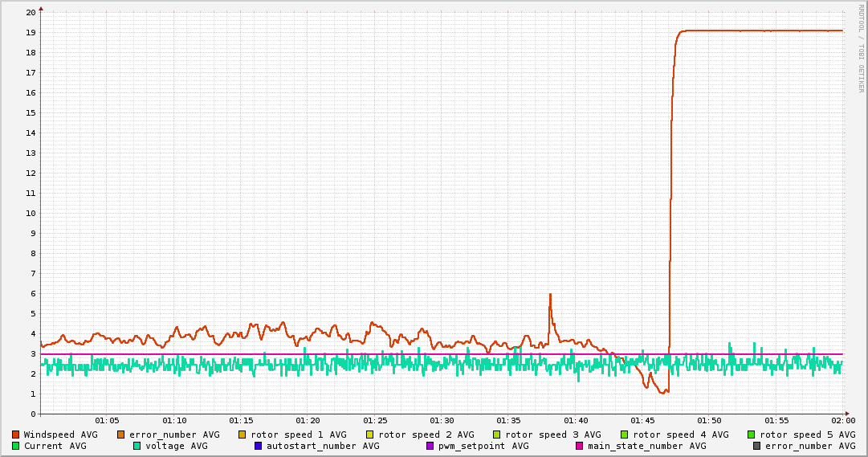Viewport: 868px width, 457px height.
Task: Click the 01:05 time axis label
Action: click(107, 420)
